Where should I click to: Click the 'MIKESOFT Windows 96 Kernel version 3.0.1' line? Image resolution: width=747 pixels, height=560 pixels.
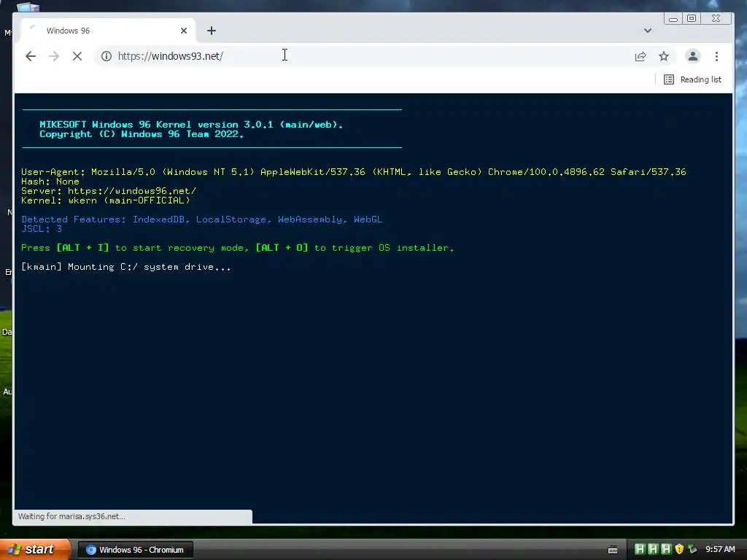click(191, 124)
